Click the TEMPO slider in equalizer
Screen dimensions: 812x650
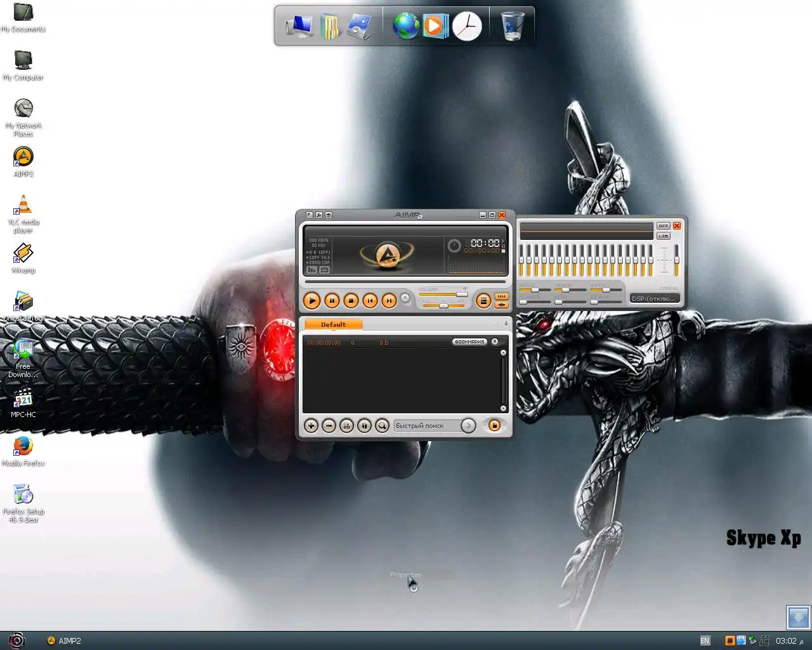(x=570, y=290)
